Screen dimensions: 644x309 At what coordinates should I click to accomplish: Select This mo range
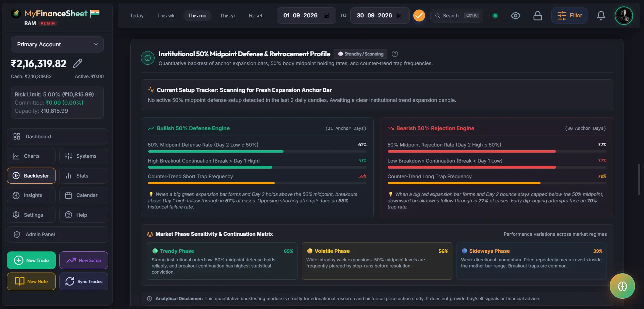[x=197, y=16]
